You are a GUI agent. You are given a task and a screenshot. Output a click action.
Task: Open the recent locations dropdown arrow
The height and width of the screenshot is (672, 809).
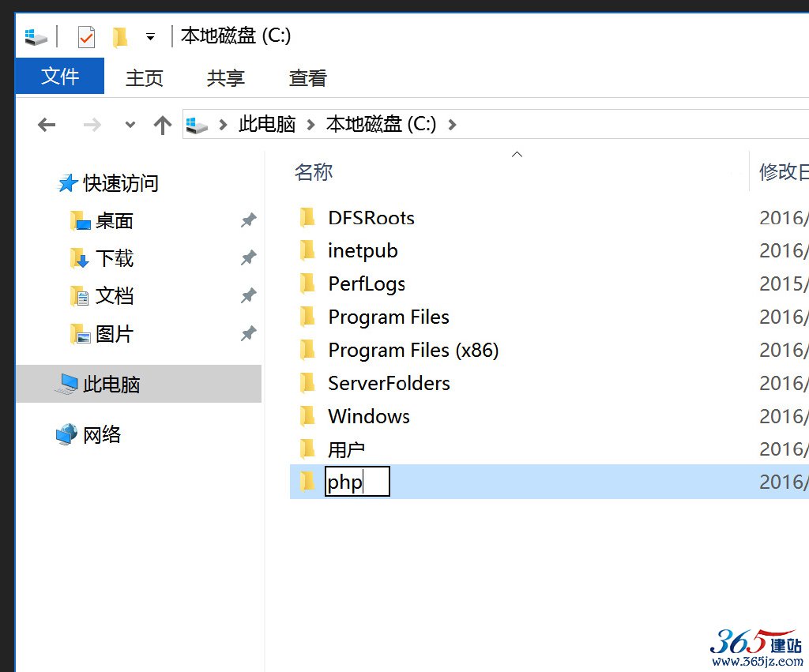pyautogui.click(x=130, y=125)
